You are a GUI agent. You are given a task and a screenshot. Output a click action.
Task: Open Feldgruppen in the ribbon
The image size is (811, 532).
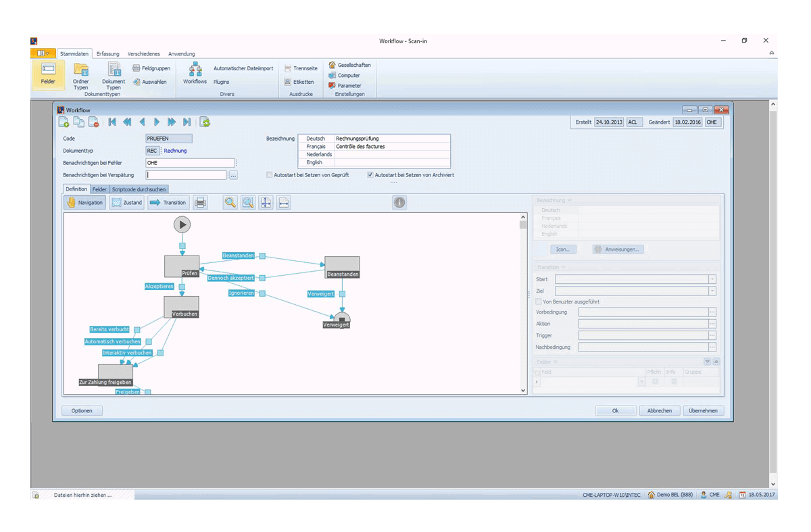[151, 68]
